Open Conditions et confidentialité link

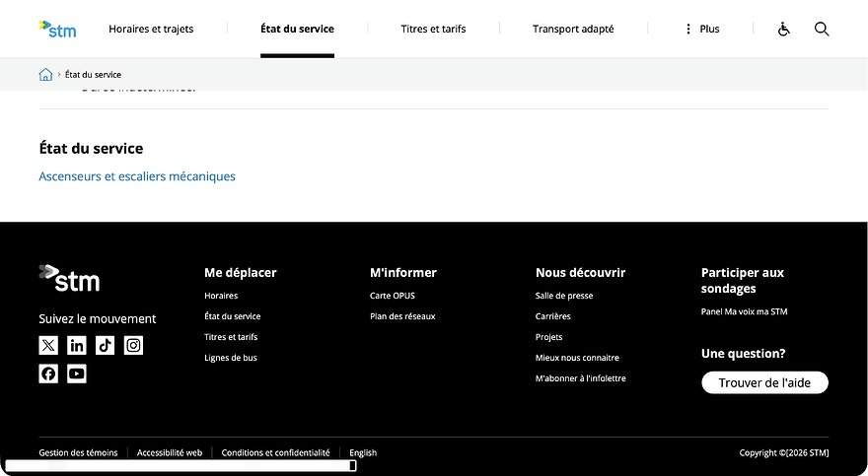coord(275,452)
